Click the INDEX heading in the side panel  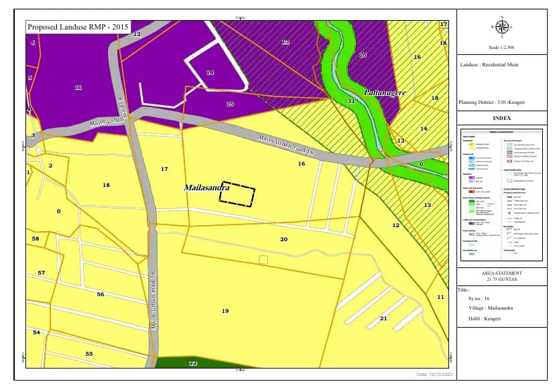[x=502, y=118]
